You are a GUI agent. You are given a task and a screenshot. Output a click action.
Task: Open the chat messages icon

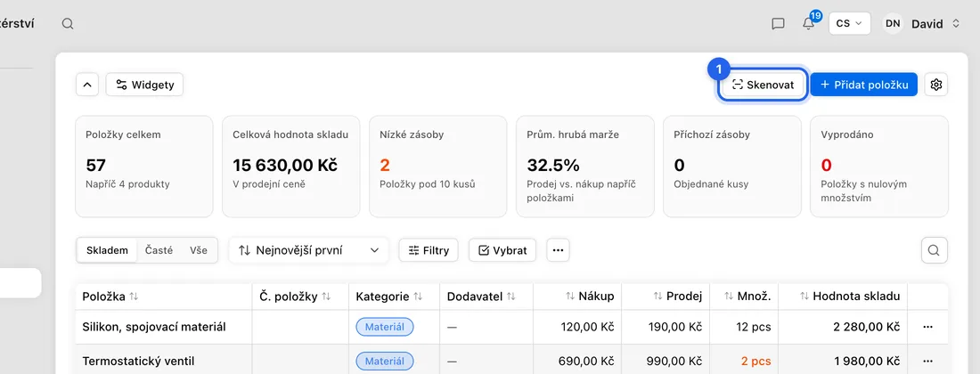coord(778,24)
